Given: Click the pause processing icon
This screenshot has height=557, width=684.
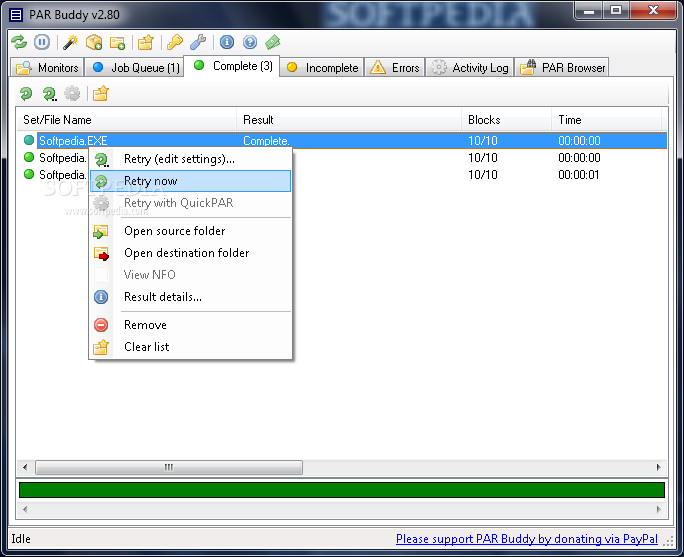Looking at the screenshot, I should click(42, 42).
